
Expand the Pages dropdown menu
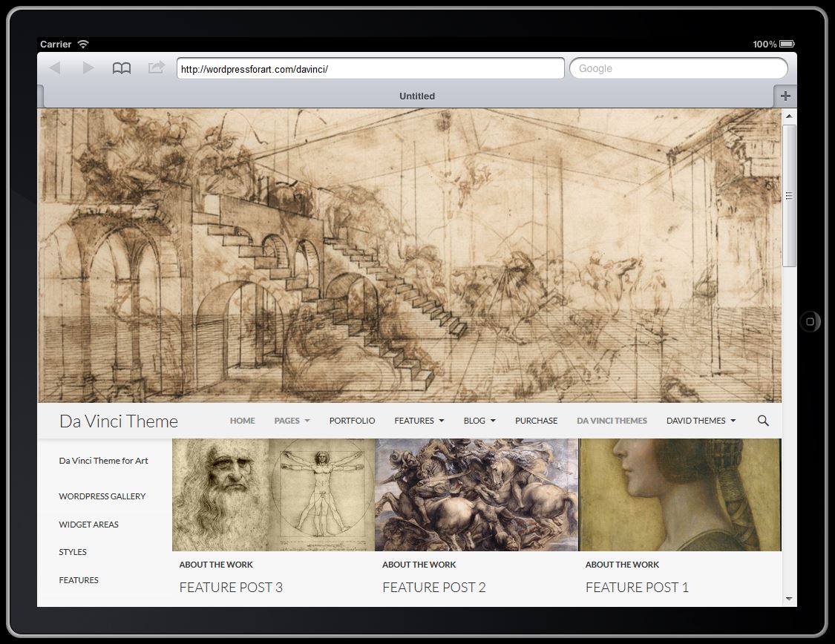click(292, 421)
